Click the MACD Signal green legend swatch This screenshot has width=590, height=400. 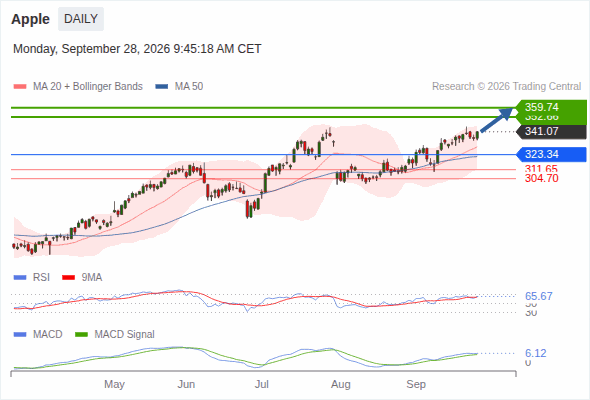coord(81,335)
